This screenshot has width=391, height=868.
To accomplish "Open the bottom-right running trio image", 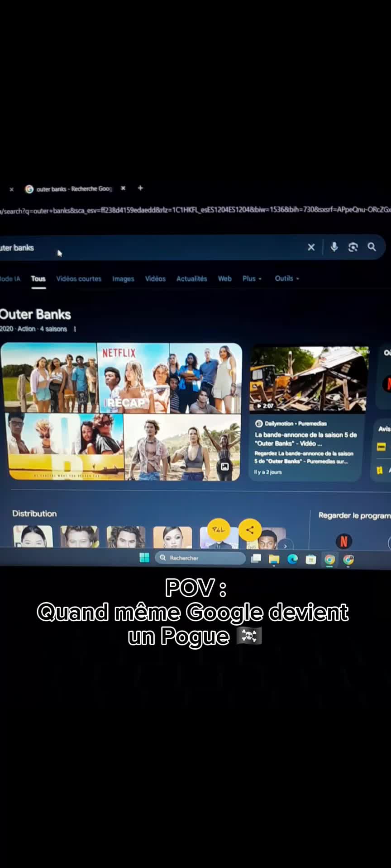I will pyautogui.click(x=182, y=447).
